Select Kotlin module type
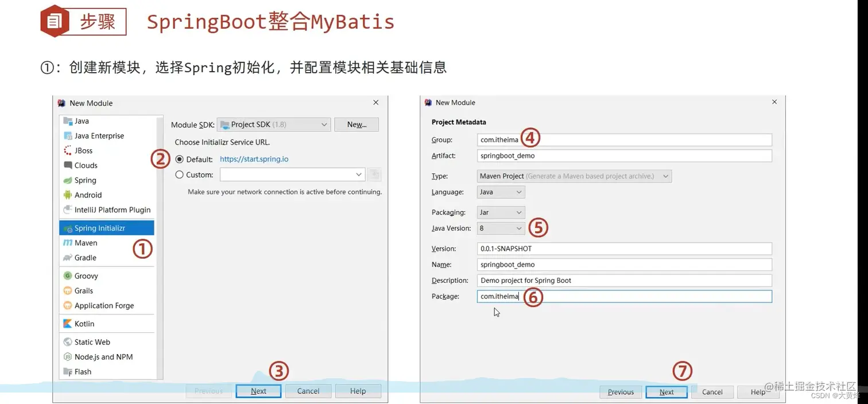 107,324
